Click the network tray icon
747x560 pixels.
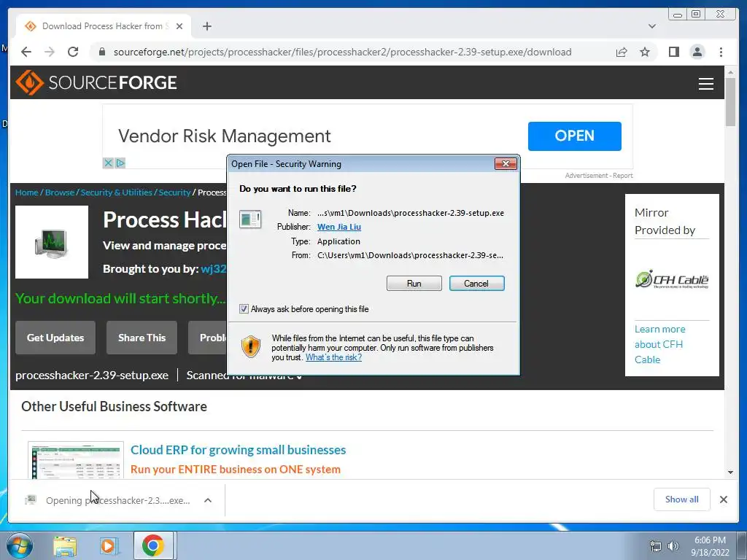(656, 546)
